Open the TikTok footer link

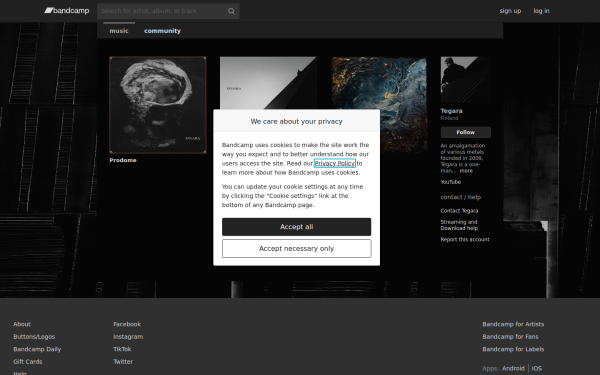[122, 349]
